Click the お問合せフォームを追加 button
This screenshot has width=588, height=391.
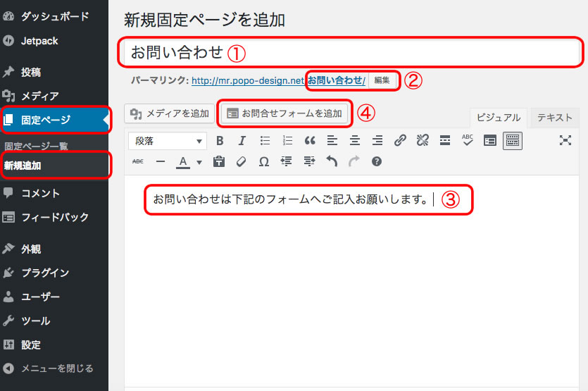tap(284, 113)
